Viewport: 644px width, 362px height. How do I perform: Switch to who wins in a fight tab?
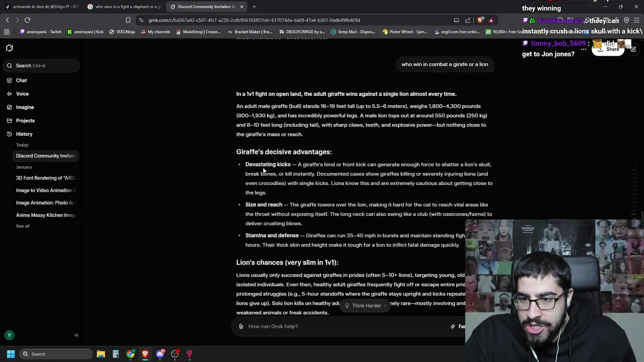(124, 7)
